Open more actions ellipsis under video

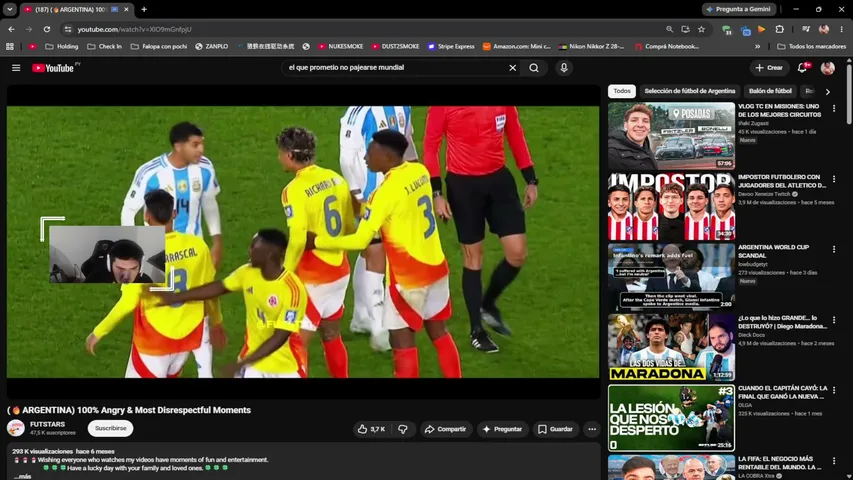pos(592,429)
